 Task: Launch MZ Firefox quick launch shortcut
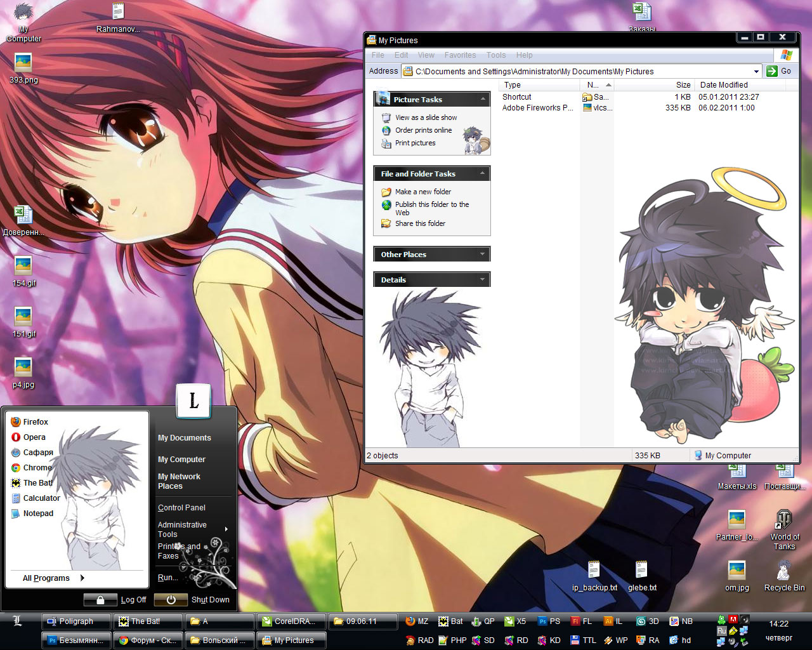(417, 621)
